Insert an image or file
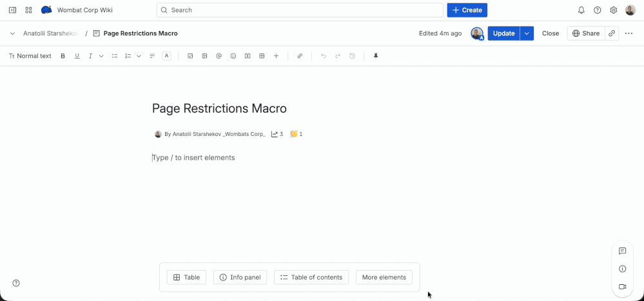This screenshot has width=644, height=301. tap(204, 56)
